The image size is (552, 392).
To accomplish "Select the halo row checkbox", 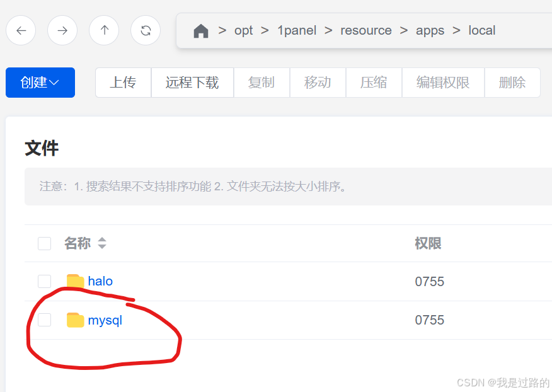I will (x=44, y=282).
